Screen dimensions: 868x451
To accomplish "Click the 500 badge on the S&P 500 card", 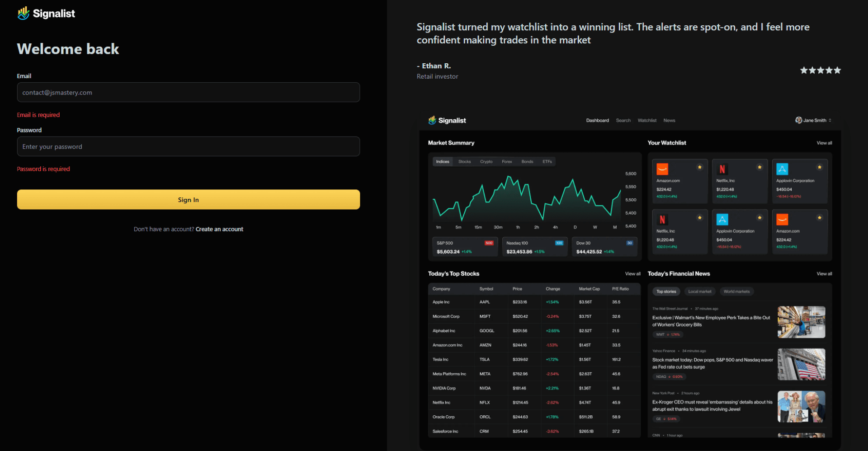I will 489,243.
